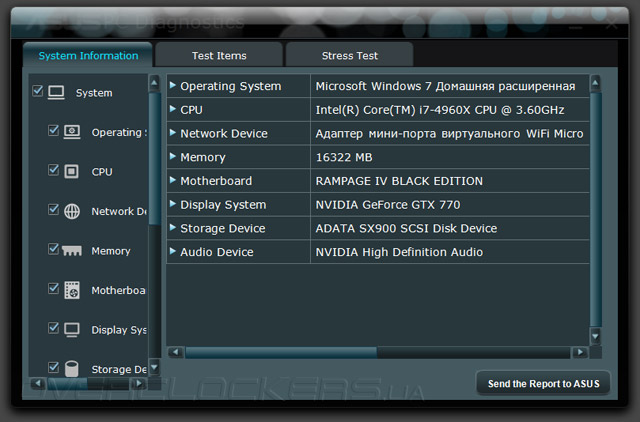Expand the Motherboard row details
This screenshot has width=640, height=422.
click(x=173, y=181)
